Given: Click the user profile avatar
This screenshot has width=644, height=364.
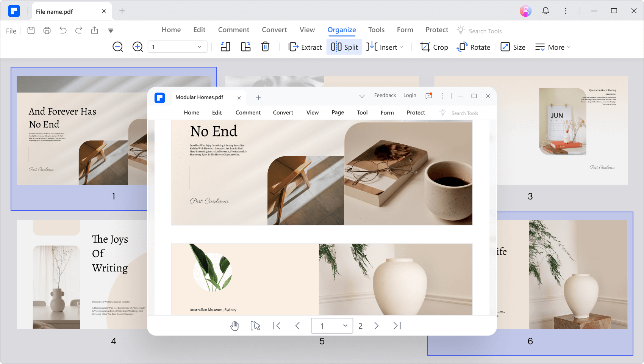Looking at the screenshot, I should tap(525, 11).
